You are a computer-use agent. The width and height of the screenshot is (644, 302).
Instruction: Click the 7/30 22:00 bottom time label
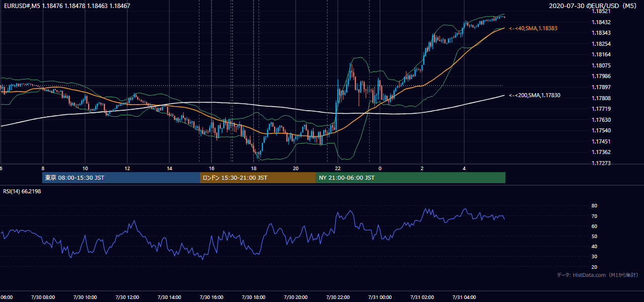tap(338, 297)
